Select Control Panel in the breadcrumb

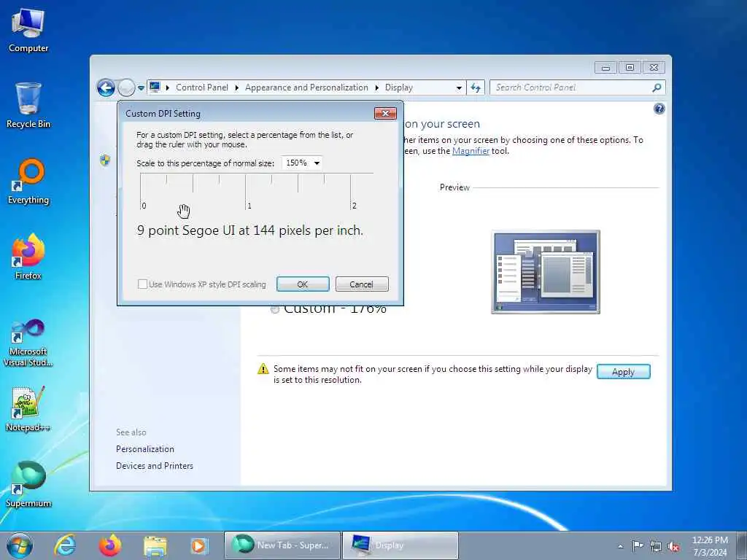click(x=202, y=87)
